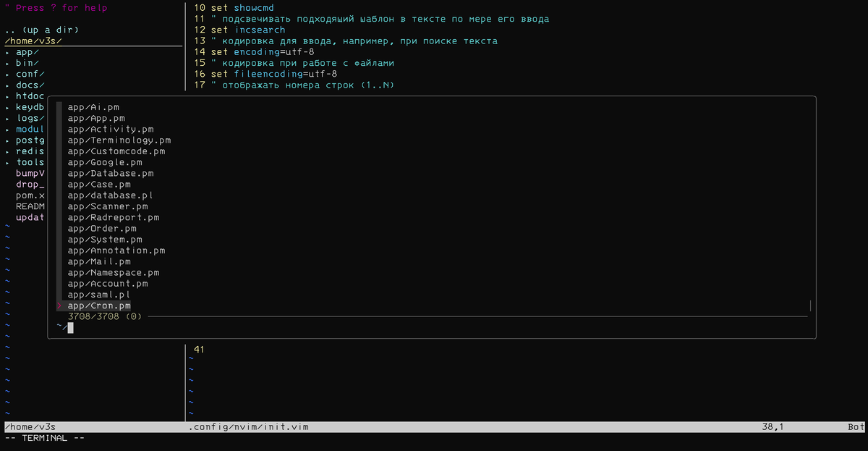Expand the bin/ directory arrow
This screenshot has width=868, height=451.
pos(7,63)
